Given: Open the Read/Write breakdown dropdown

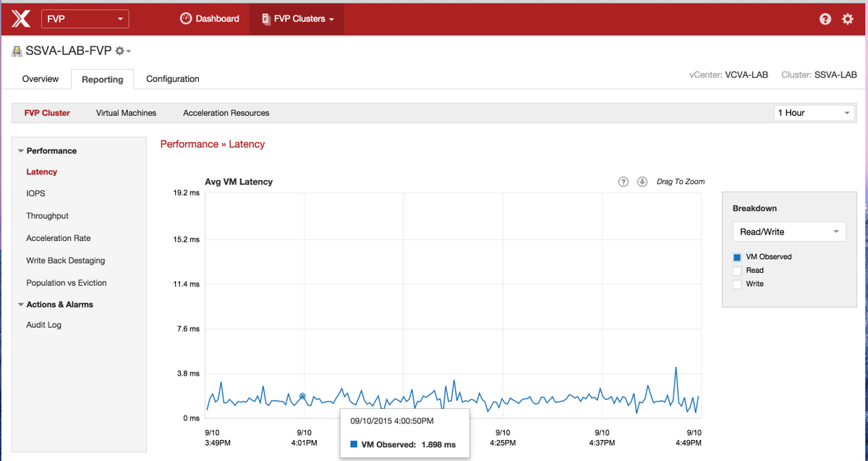Looking at the screenshot, I should click(789, 232).
